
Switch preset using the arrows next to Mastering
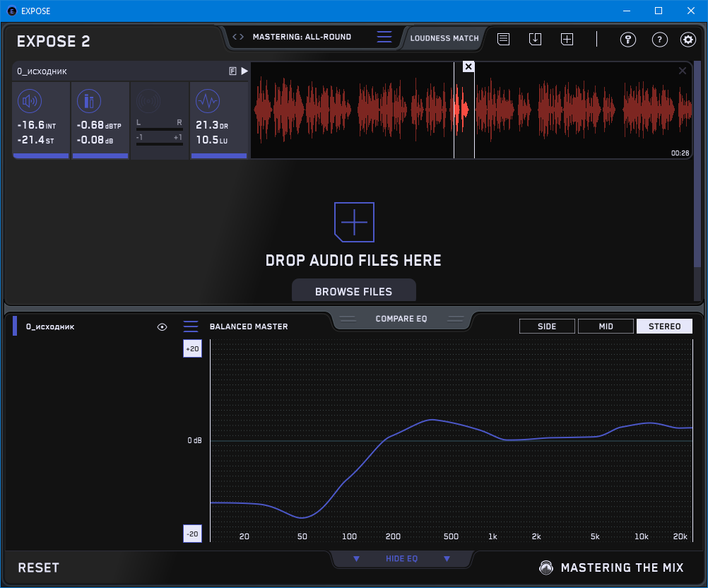click(x=238, y=37)
